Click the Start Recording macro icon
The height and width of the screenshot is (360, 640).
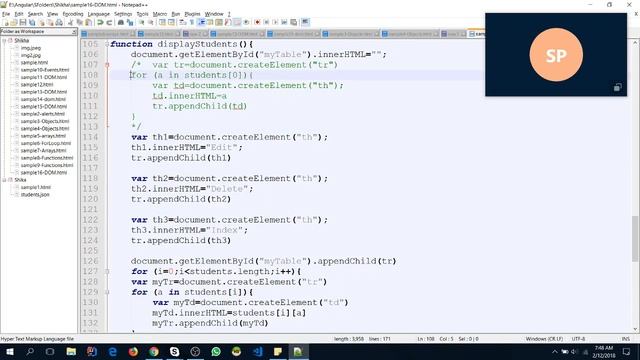[257, 22]
